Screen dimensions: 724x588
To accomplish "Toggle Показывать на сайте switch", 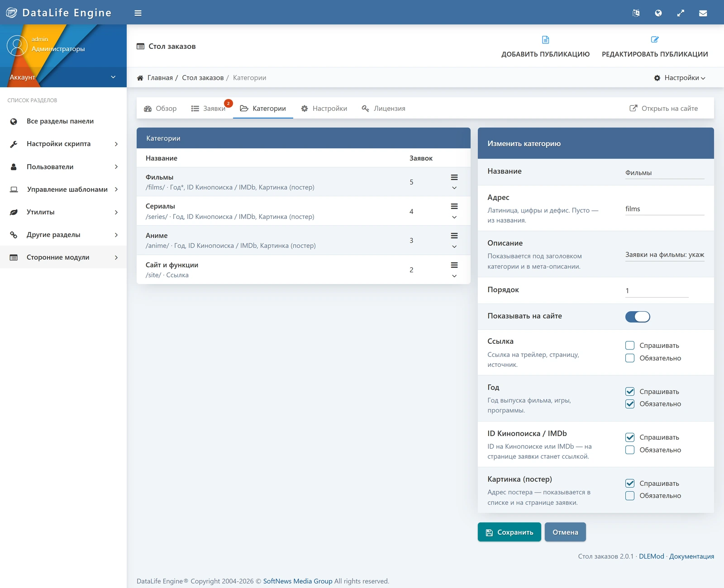I will (638, 317).
